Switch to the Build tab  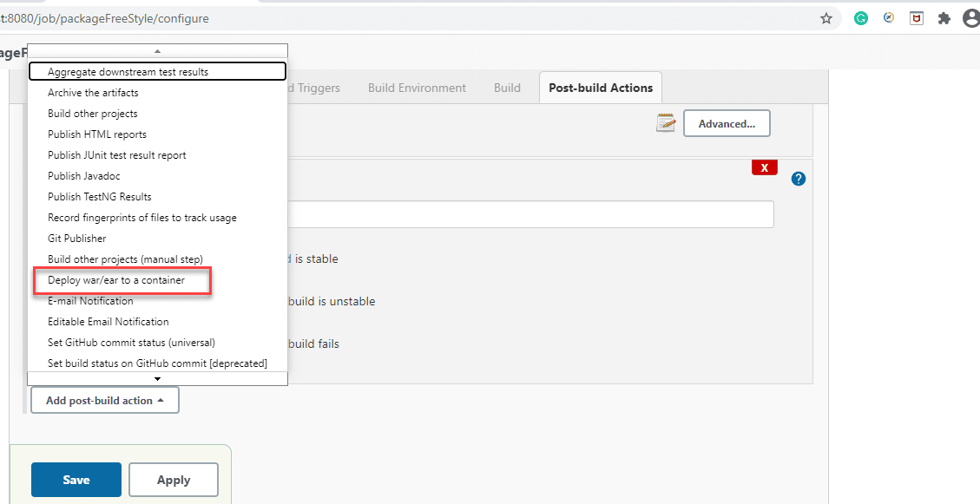click(x=507, y=88)
